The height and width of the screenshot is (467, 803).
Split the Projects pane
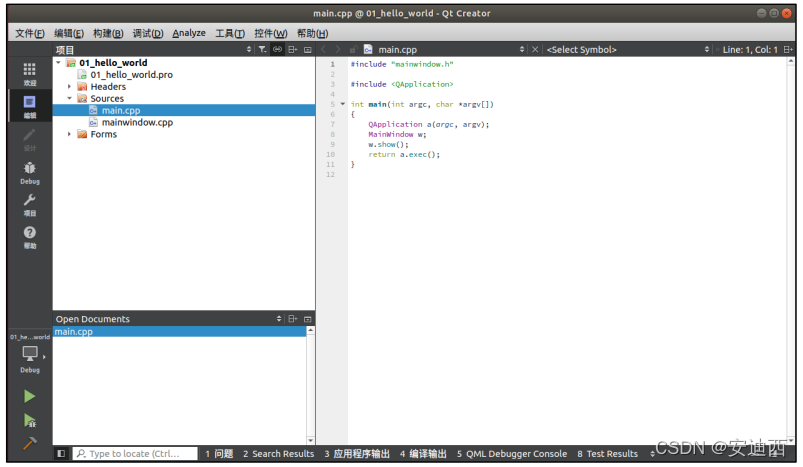(292, 49)
